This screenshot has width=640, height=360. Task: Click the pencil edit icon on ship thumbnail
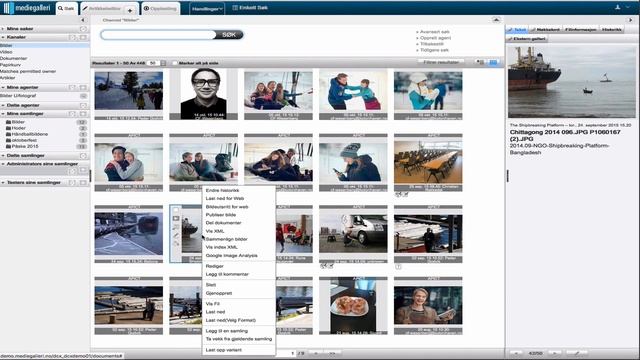pos(176,235)
